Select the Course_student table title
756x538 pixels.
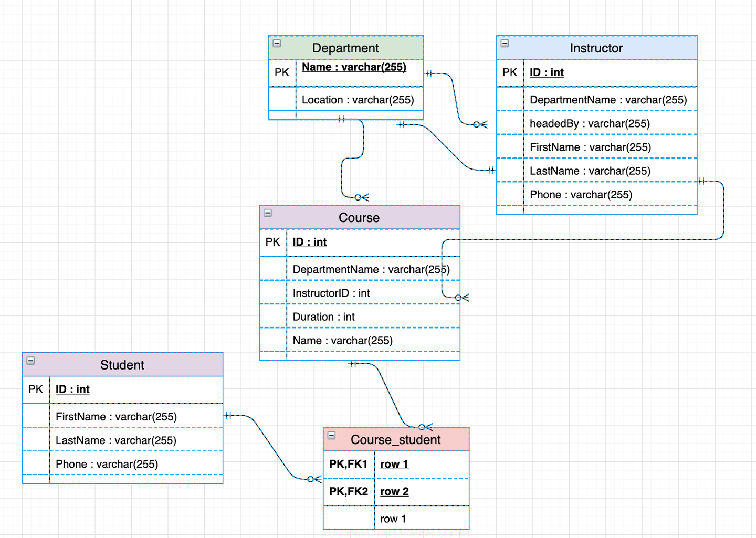(x=396, y=440)
